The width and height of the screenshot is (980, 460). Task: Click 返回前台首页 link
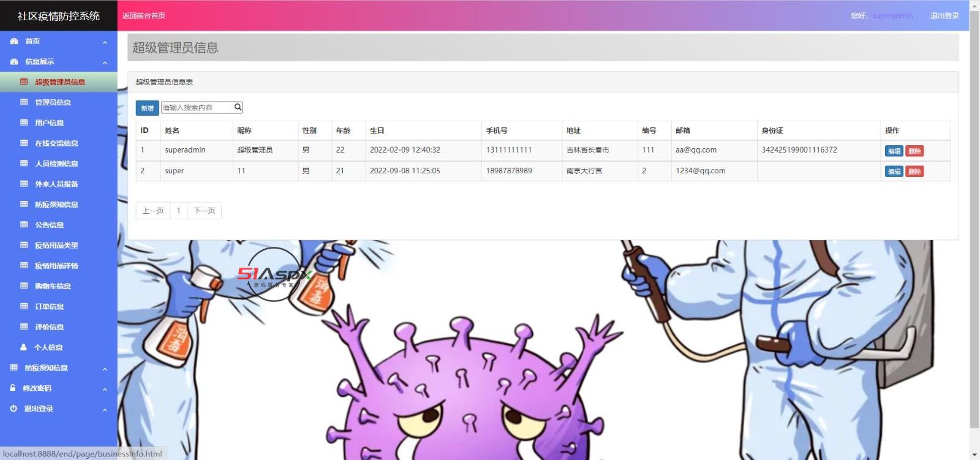(144, 15)
